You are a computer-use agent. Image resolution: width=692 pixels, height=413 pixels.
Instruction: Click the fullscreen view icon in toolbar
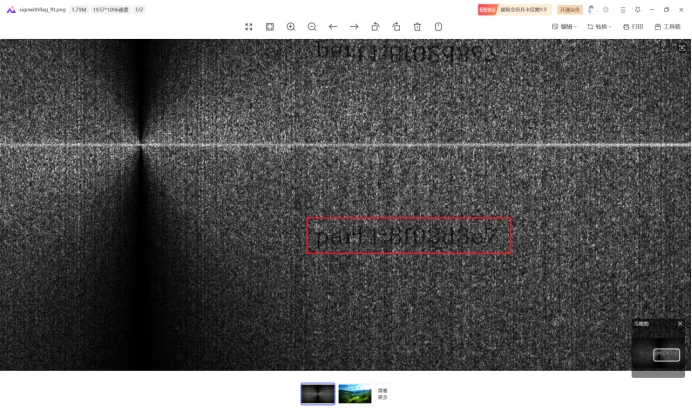click(x=249, y=27)
